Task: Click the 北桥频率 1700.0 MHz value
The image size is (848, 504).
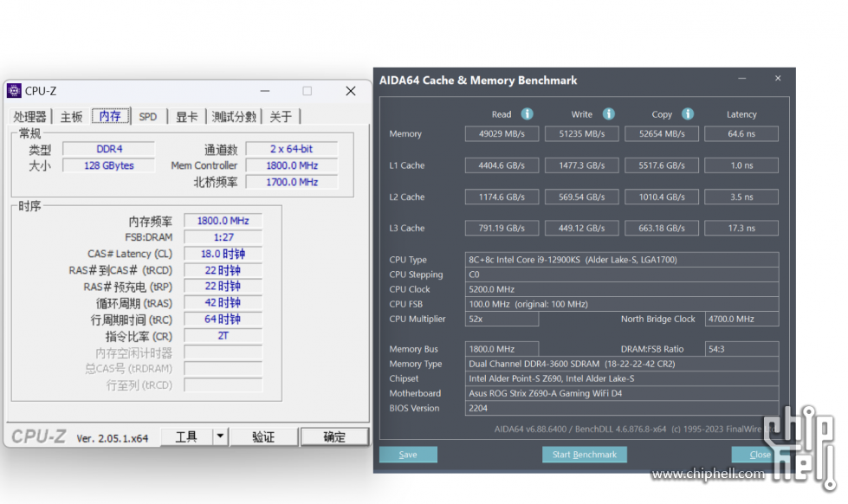Action: click(x=292, y=182)
